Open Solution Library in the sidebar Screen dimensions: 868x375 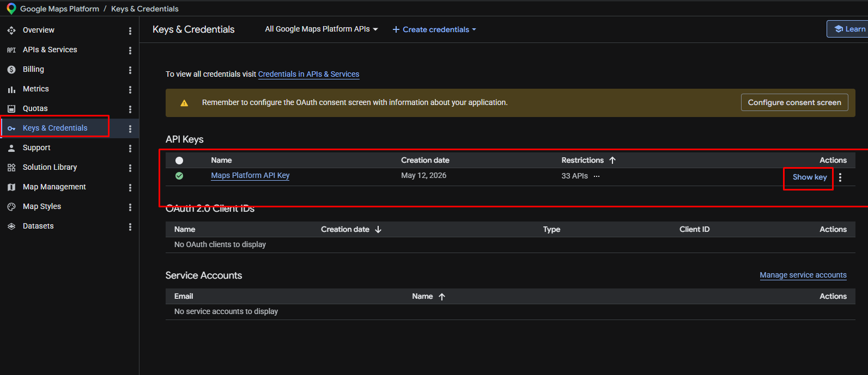click(50, 168)
